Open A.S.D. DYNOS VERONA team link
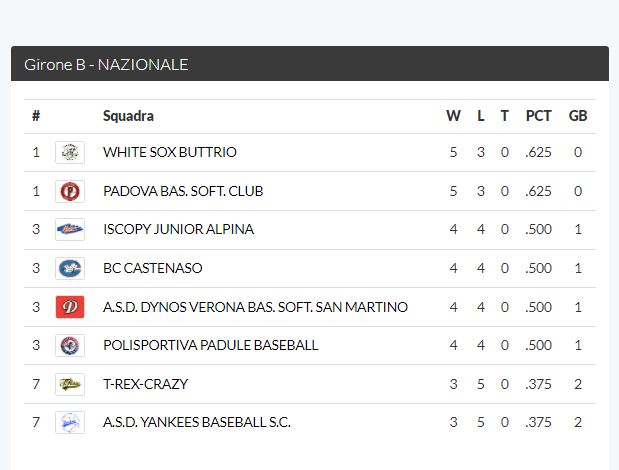Screen dimensions: 619x470 tap(255, 307)
